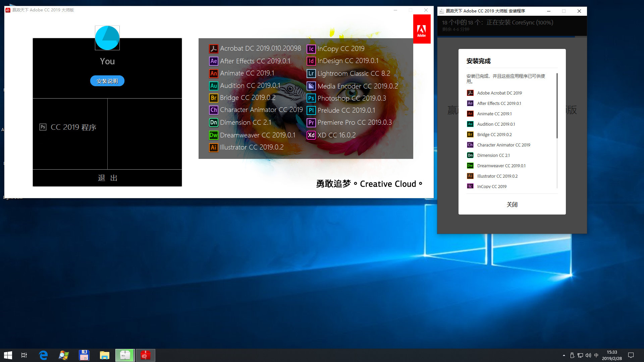Click the InDesign Id icon
Viewport: 644px width, 362px height.
(311, 61)
